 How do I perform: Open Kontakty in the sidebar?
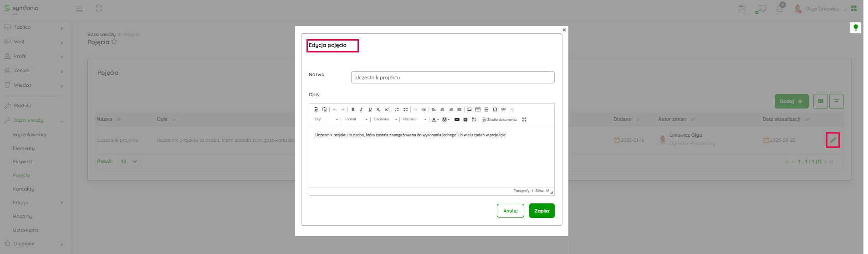24,189
